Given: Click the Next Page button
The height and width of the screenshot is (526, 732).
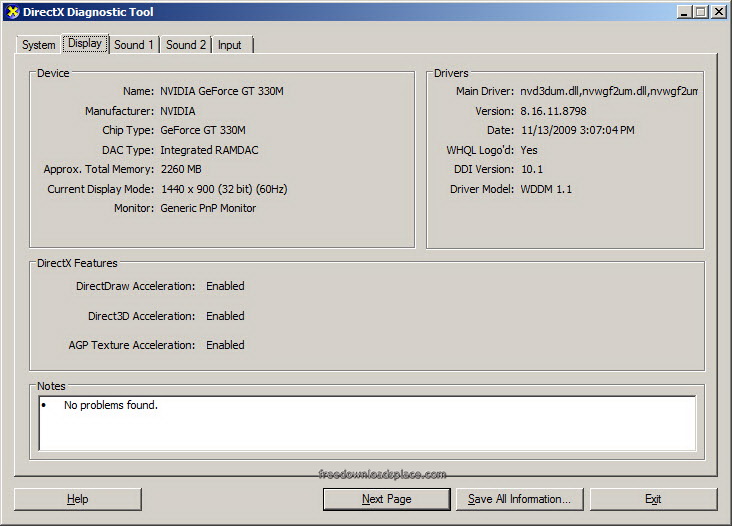Looking at the screenshot, I should pyautogui.click(x=386, y=499).
